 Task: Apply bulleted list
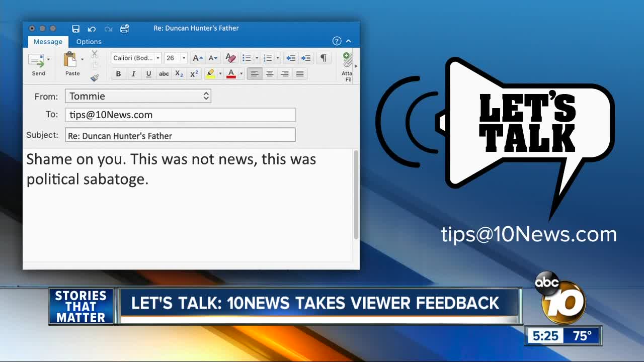click(x=247, y=58)
